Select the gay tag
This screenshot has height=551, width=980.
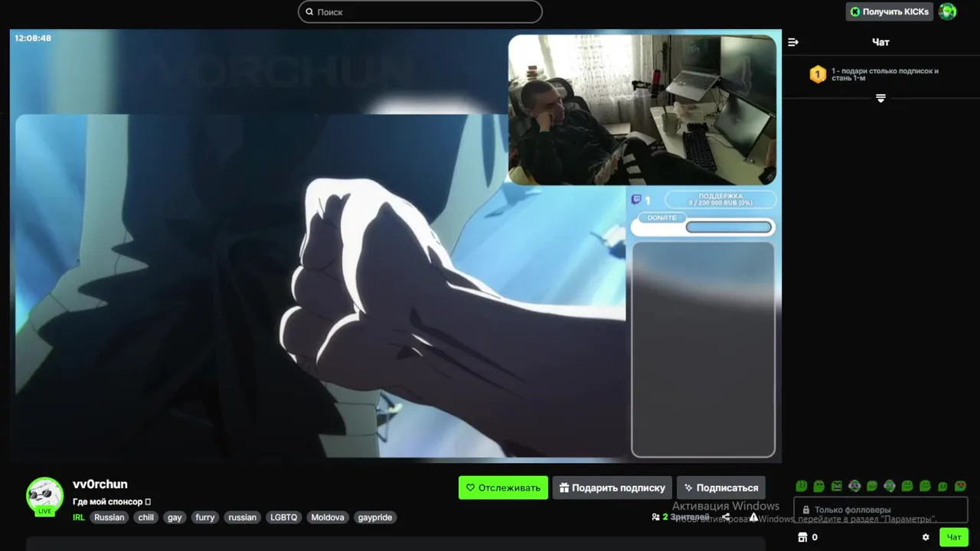point(175,517)
